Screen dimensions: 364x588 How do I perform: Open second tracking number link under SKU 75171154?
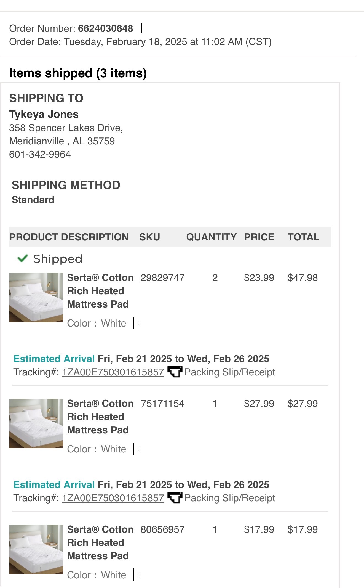(x=113, y=498)
